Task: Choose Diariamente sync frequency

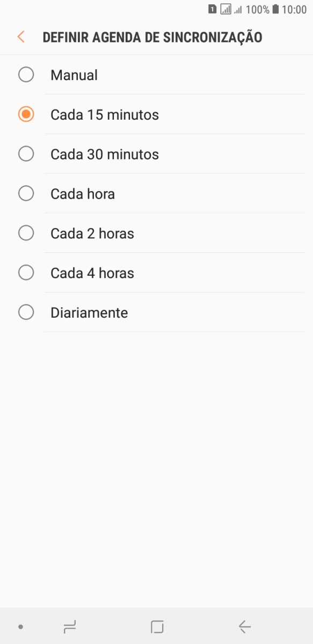Action: point(26,312)
